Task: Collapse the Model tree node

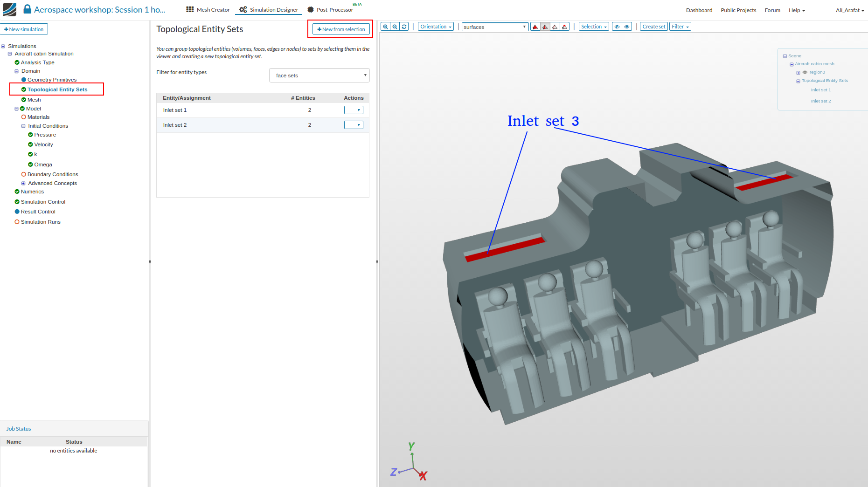Action: (17, 109)
